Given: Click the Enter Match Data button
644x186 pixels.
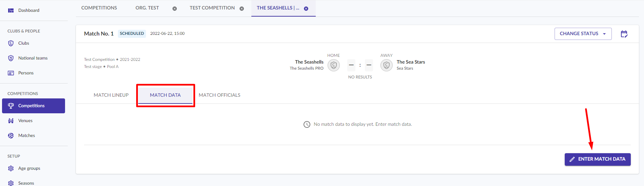Looking at the screenshot, I should click(598, 159).
